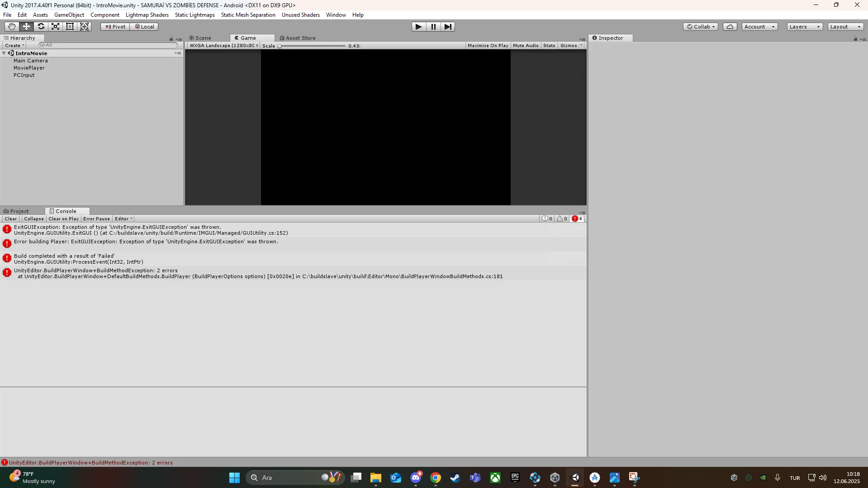Open the Xbox app from the taskbar

click(495, 478)
